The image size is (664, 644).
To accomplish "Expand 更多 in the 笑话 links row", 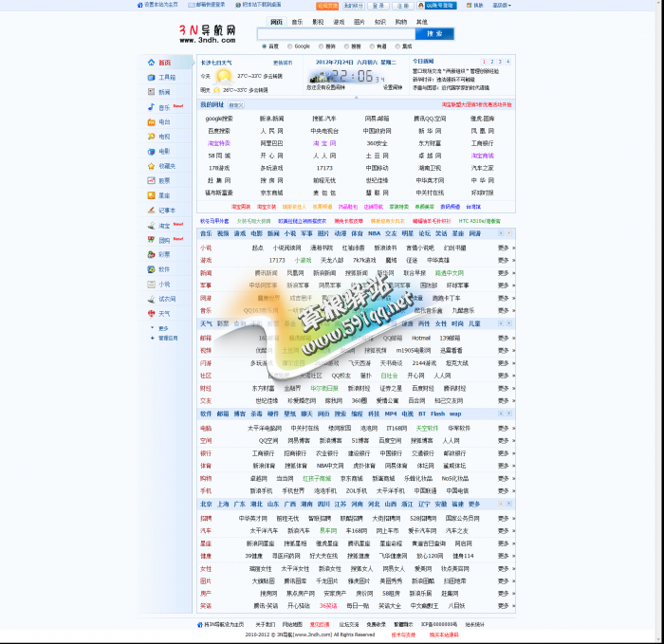I will click(506, 606).
